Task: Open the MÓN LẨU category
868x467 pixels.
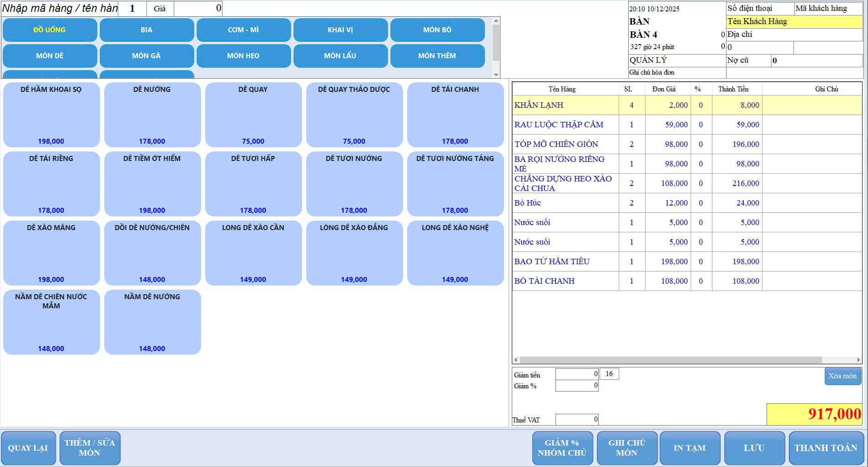Action: pyautogui.click(x=340, y=55)
